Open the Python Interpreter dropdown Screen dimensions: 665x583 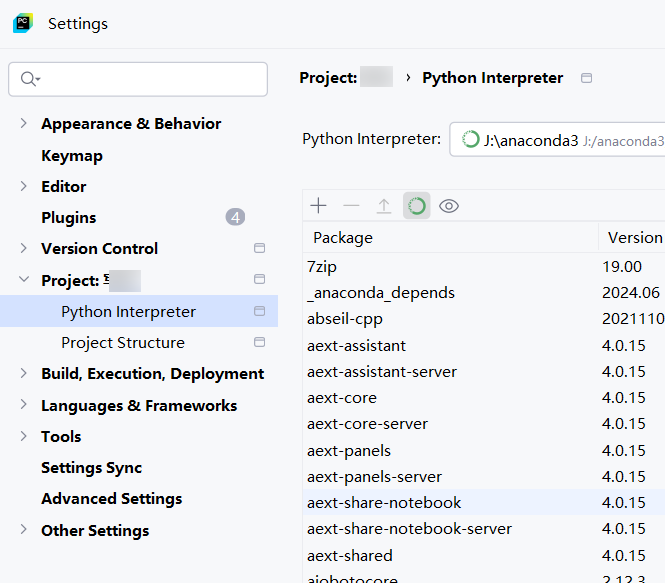(557, 139)
